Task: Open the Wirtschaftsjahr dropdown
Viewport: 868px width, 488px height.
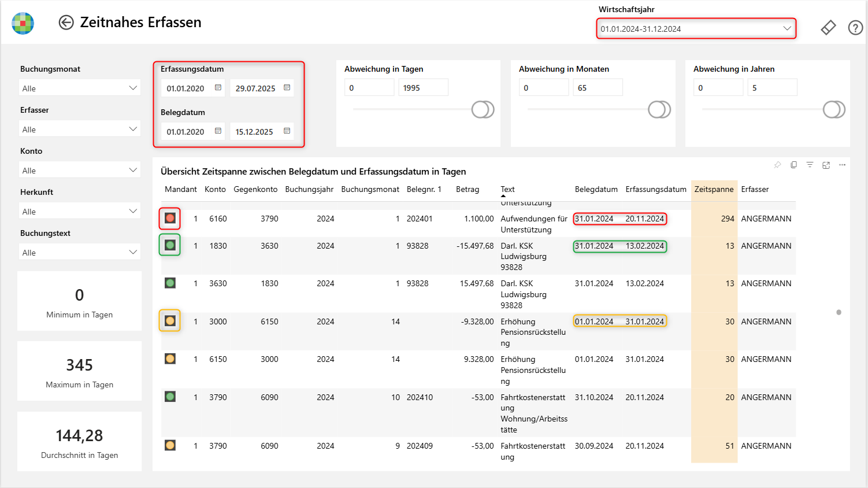Action: [696, 28]
